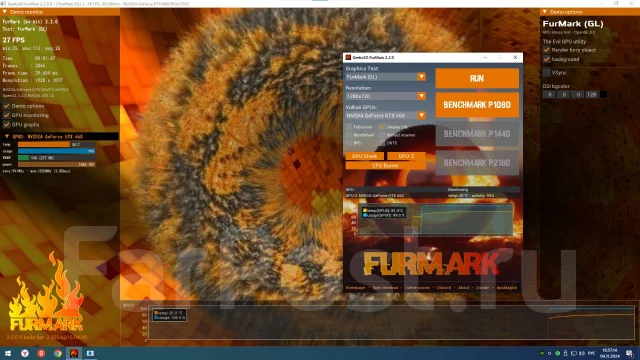Collapse GPU0 NVIDIA GeForce GTX 660 section
This screenshot has height=360, width=640.
[7, 137]
